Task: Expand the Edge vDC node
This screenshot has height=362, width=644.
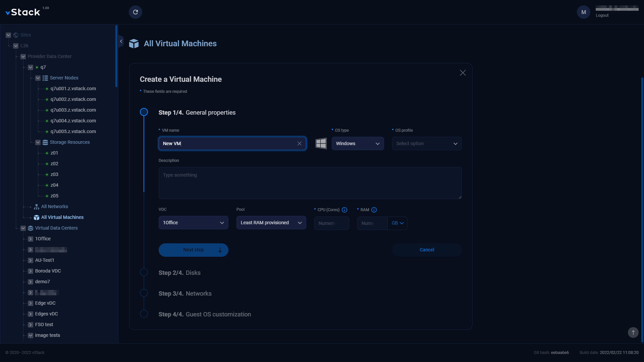Action: 31,303
